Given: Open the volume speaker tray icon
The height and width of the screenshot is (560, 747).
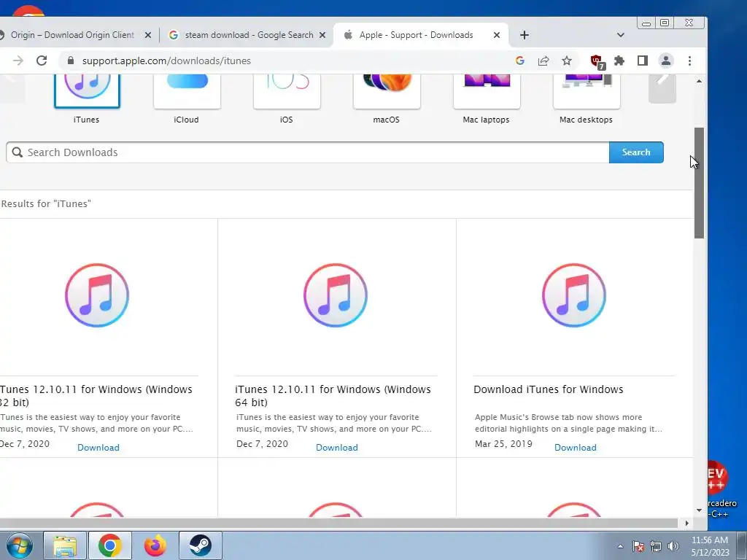Looking at the screenshot, I should pyautogui.click(x=673, y=546).
